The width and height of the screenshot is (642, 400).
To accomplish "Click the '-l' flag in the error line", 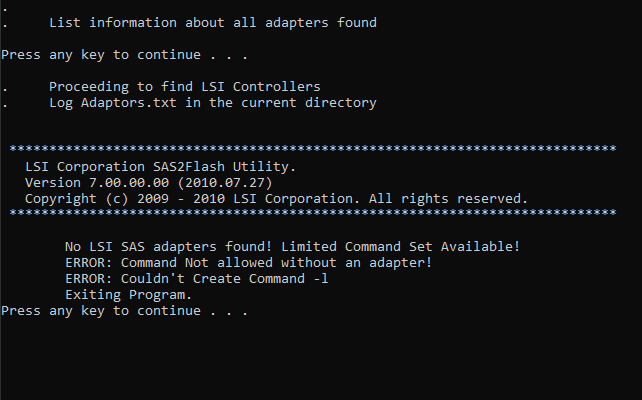I will 321,278.
